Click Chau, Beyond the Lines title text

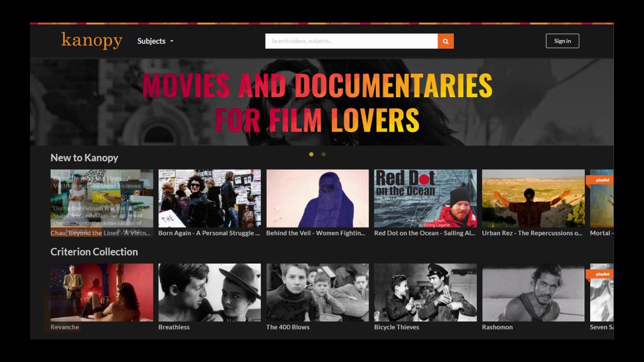(101, 233)
